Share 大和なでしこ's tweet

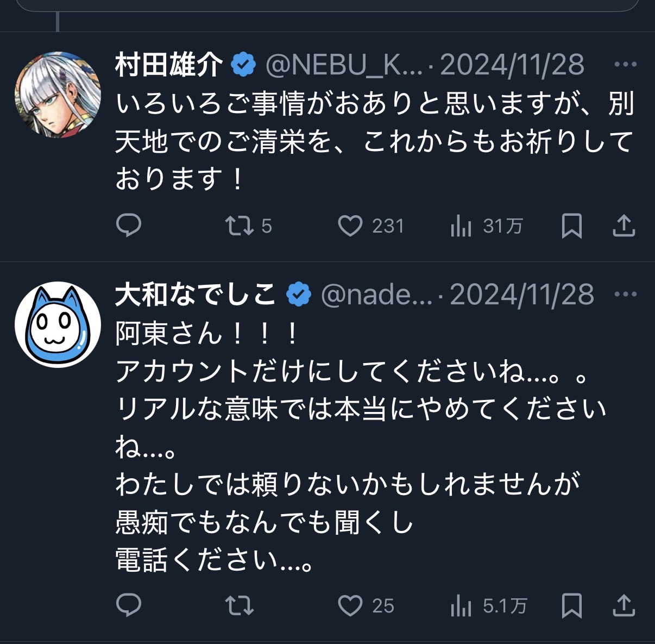[x=623, y=605]
